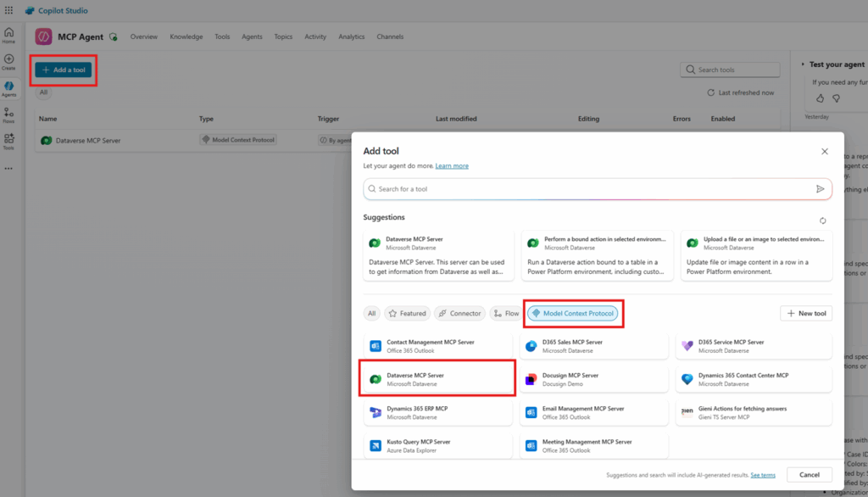Select the Email Management MCP Server tool
The image size is (868, 497).
click(x=594, y=413)
